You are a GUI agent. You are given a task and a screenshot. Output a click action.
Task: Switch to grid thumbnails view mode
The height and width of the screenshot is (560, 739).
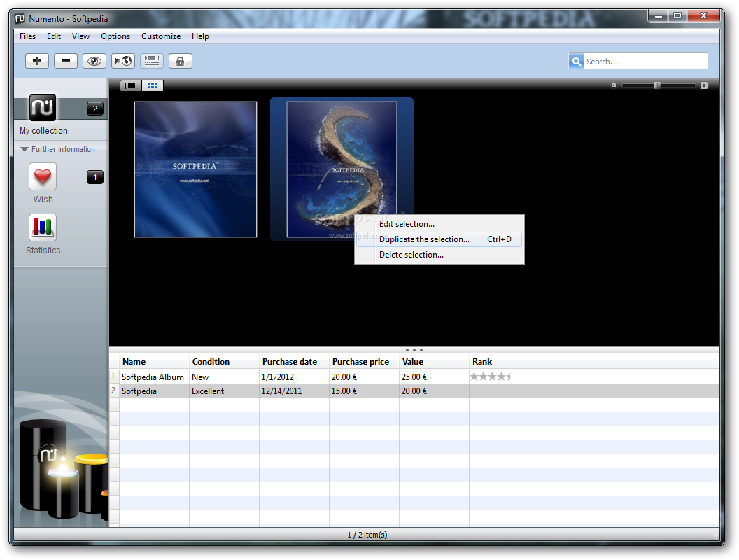pyautogui.click(x=153, y=86)
